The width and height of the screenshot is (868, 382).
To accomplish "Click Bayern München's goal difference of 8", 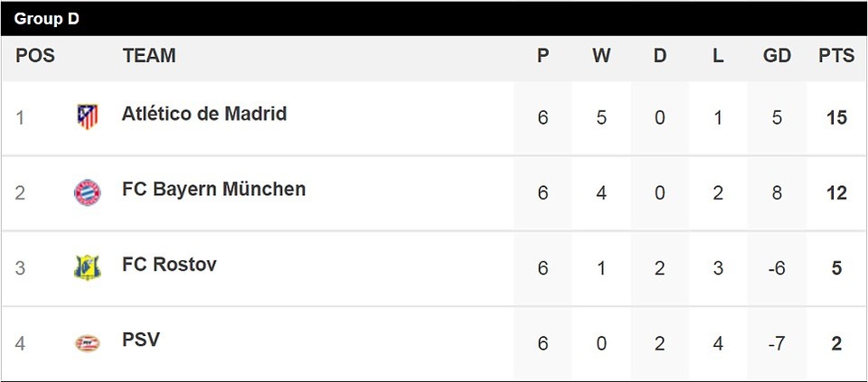I will click(777, 193).
